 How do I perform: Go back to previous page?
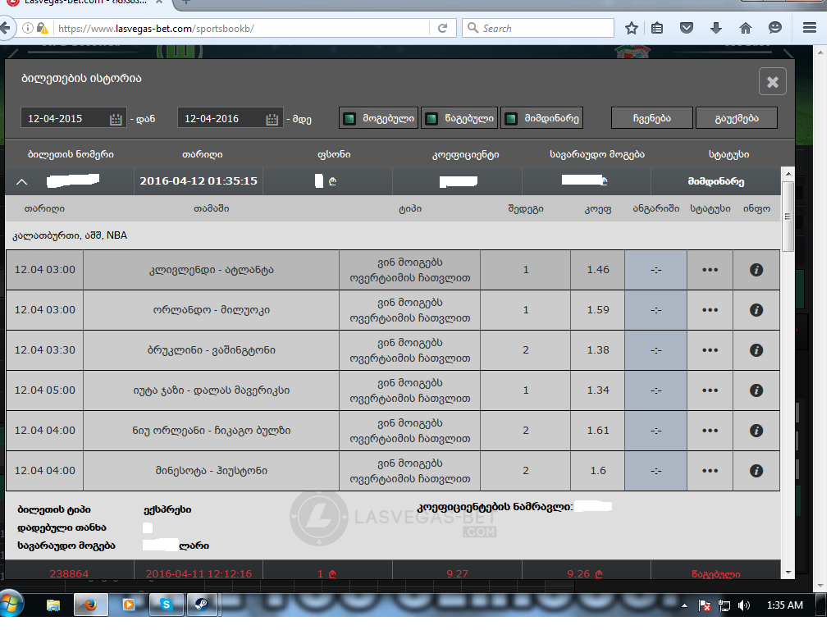pyautogui.click(x=6, y=28)
